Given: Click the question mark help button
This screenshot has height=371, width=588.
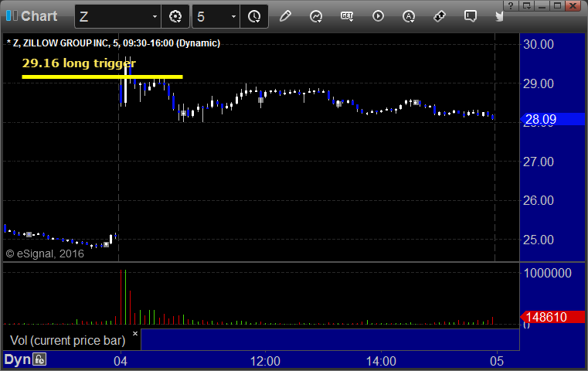Looking at the screenshot, I should [x=511, y=5].
